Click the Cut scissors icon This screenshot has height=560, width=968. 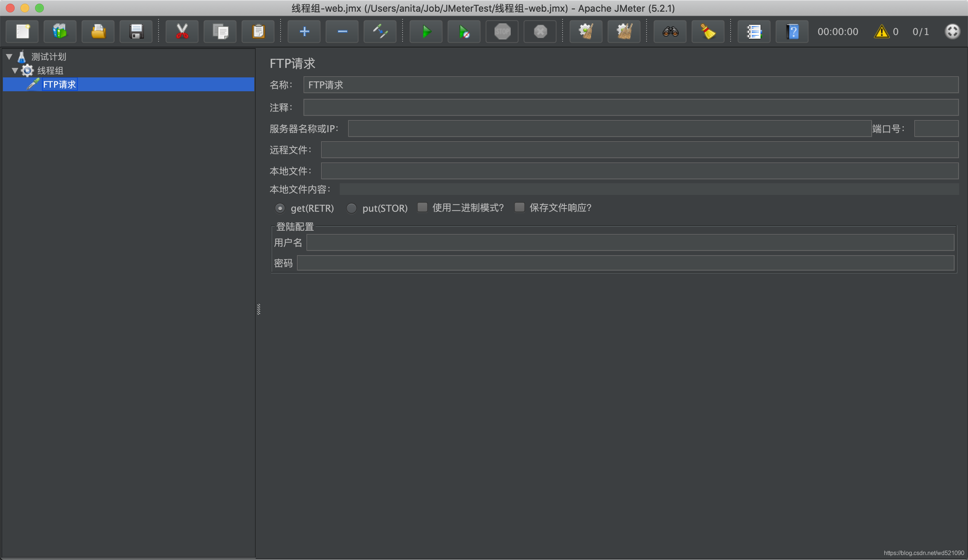(182, 31)
